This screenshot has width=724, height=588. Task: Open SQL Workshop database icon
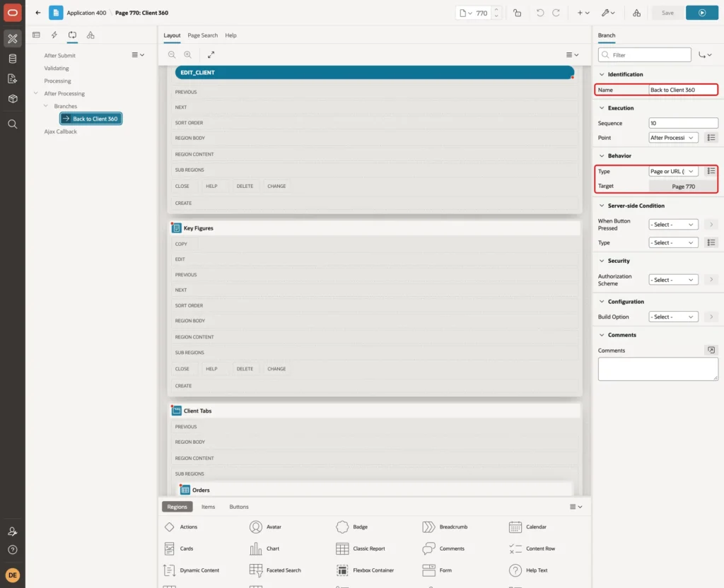(x=13, y=59)
